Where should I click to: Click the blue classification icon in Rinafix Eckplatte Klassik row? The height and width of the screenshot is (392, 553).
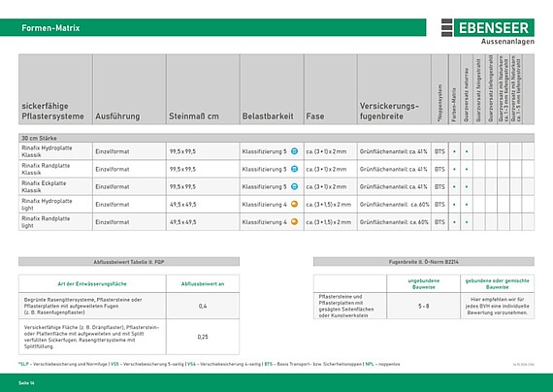tap(295, 186)
